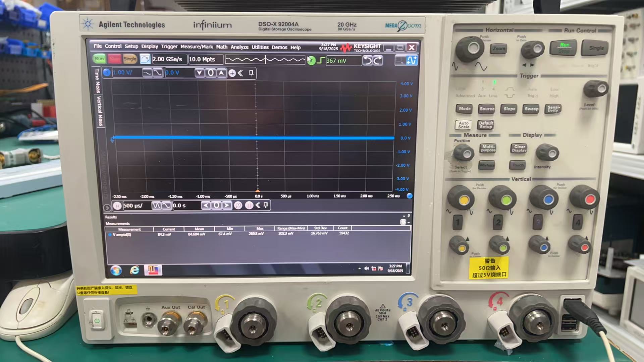
Task: Click the Redo arrow icon
Action: [378, 60]
